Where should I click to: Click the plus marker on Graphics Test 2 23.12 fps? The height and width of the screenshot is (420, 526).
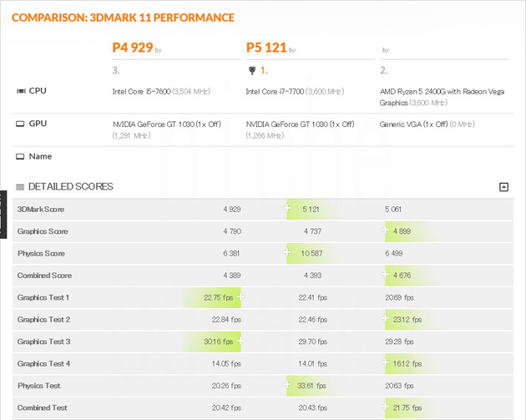point(386,318)
